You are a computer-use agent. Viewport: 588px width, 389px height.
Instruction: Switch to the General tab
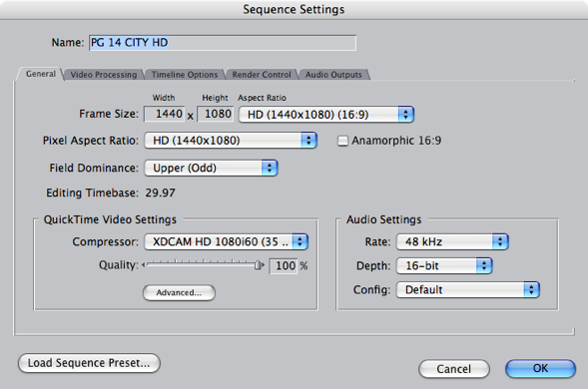41,74
